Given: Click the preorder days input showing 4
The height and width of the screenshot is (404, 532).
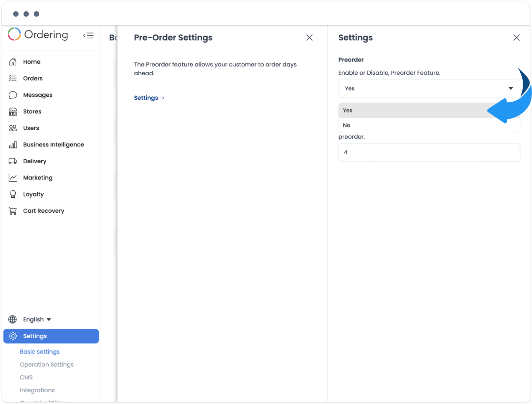Looking at the screenshot, I should coord(429,152).
